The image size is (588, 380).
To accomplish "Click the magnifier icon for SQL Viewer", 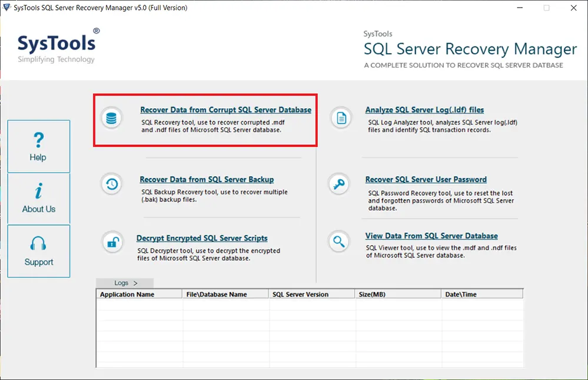I will tap(339, 242).
